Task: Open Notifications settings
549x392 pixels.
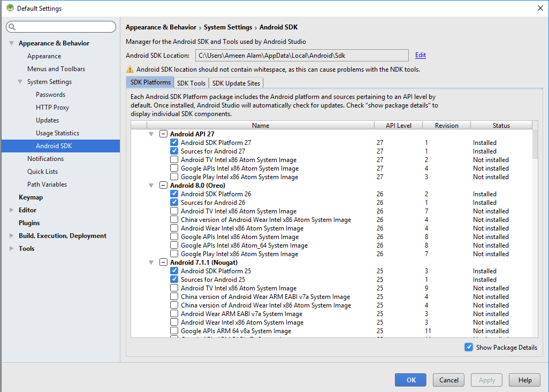Action: coord(45,158)
